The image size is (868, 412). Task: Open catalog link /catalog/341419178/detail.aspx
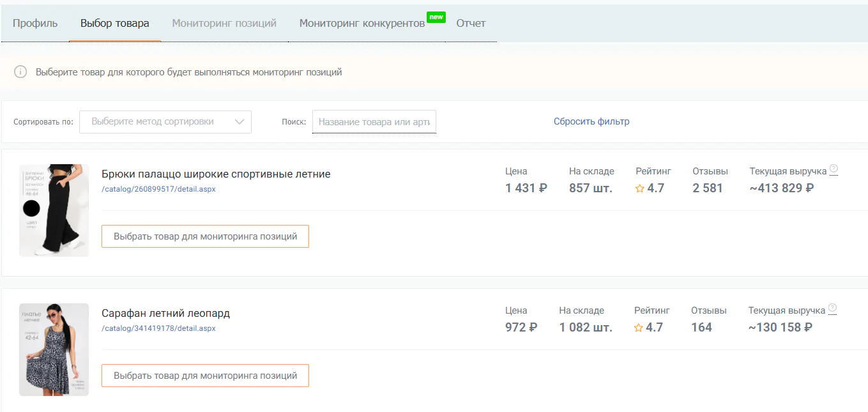pyautogui.click(x=158, y=328)
